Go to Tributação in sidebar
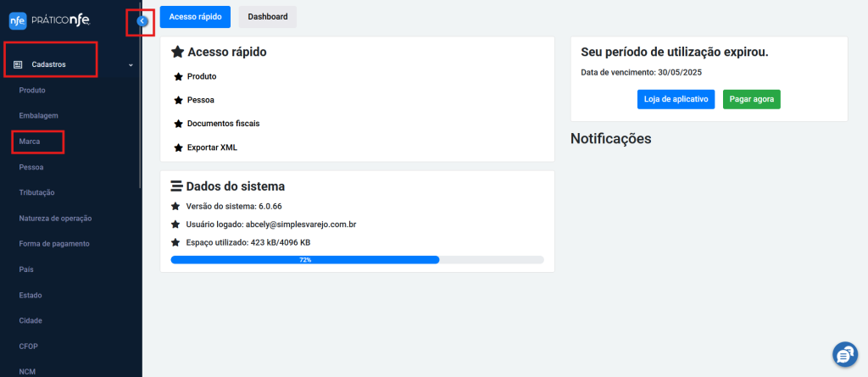 point(36,192)
